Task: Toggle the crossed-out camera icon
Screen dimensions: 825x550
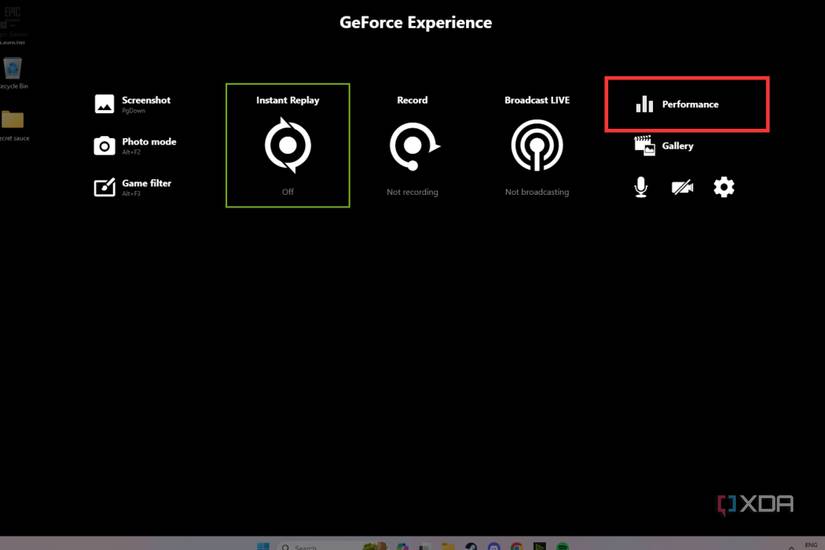Action: click(x=682, y=187)
